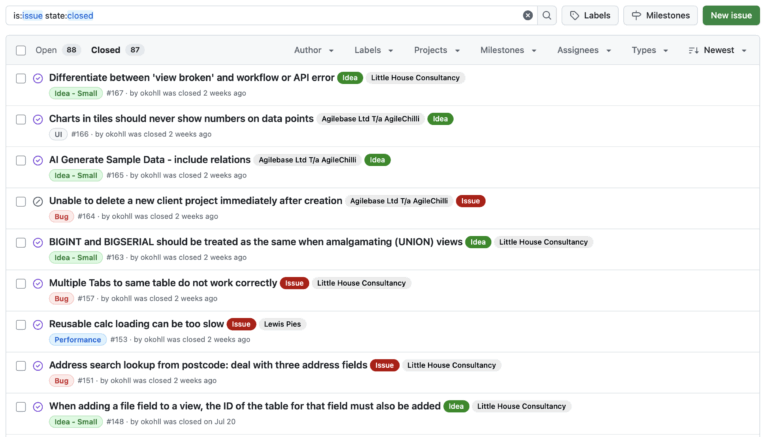The height and width of the screenshot is (437, 768).
Task: Click closed status icon for issue #167
Action: (38, 78)
